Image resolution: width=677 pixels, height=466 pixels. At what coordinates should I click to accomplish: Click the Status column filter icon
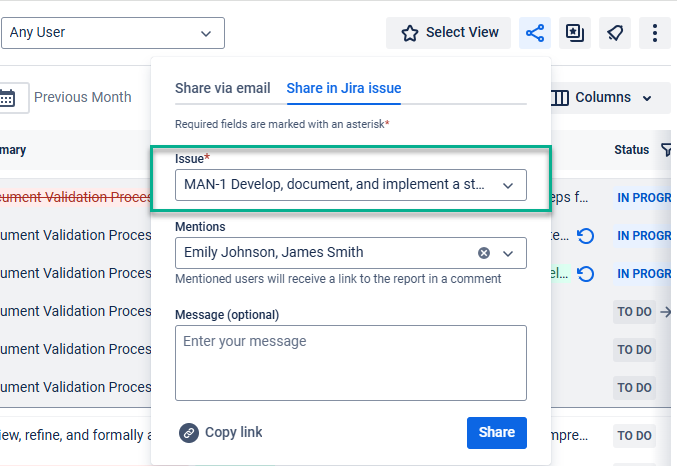(x=667, y=150)
